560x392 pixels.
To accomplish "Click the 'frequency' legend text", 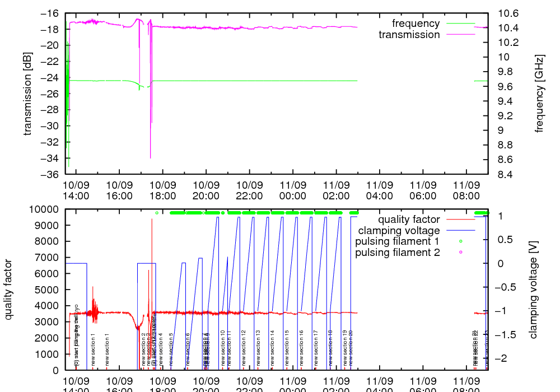I will coord(416,24).
